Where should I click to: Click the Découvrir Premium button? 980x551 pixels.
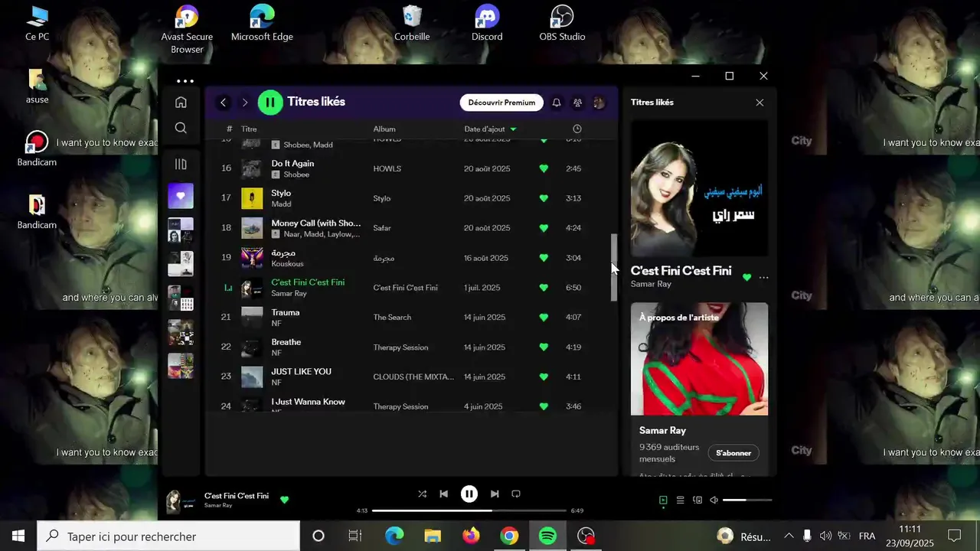[x=501, y=103]
